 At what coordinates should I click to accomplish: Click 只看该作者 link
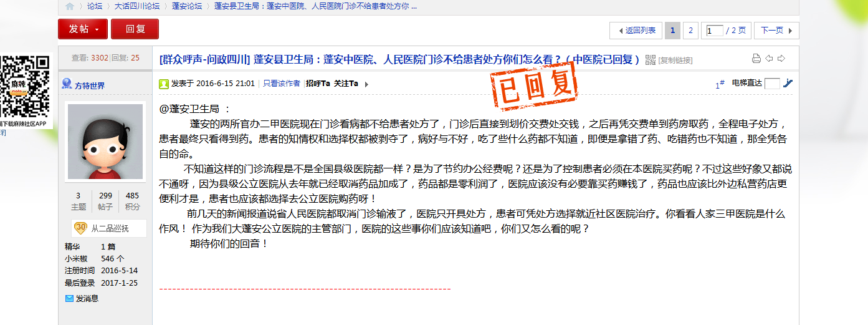(281, 84)
